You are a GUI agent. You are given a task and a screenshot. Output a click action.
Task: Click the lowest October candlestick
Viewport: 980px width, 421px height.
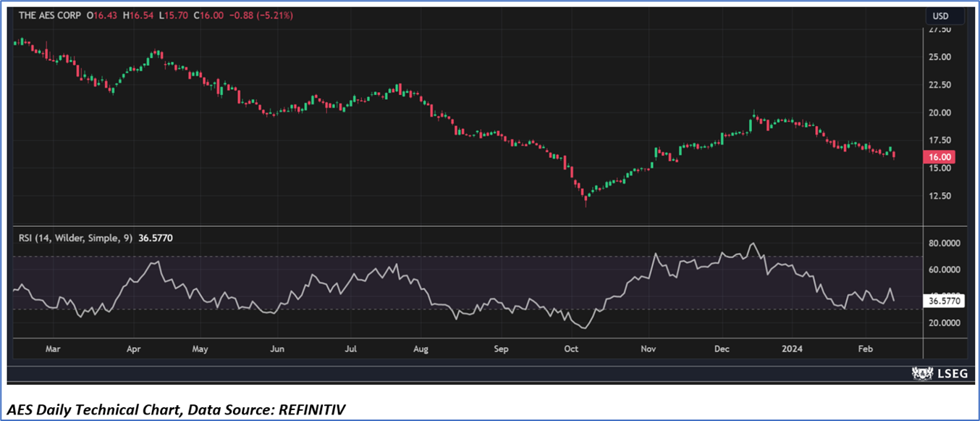coord(586,199)
